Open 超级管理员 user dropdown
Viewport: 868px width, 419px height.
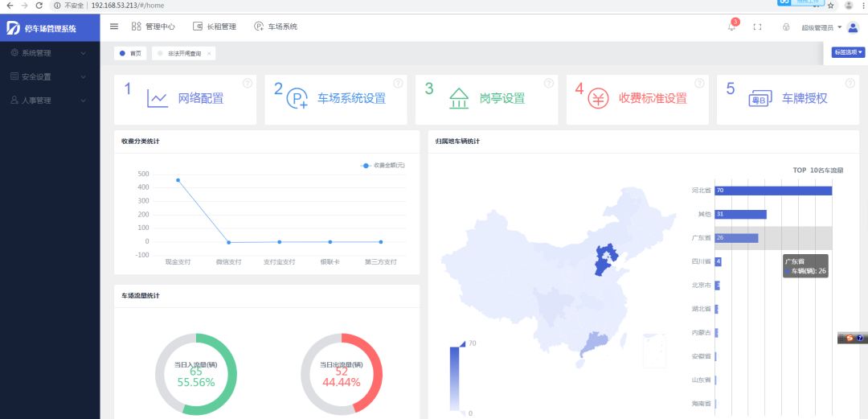point(822,27)
